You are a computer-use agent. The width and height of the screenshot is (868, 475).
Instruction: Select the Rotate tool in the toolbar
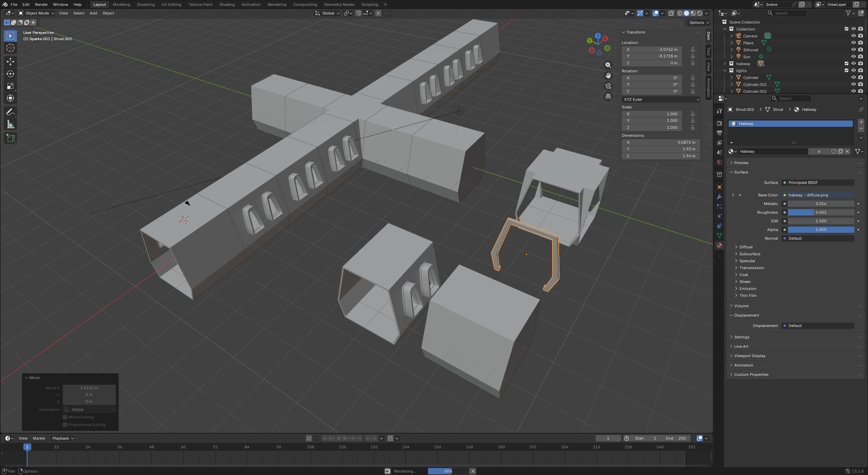[x=10, y=74]
